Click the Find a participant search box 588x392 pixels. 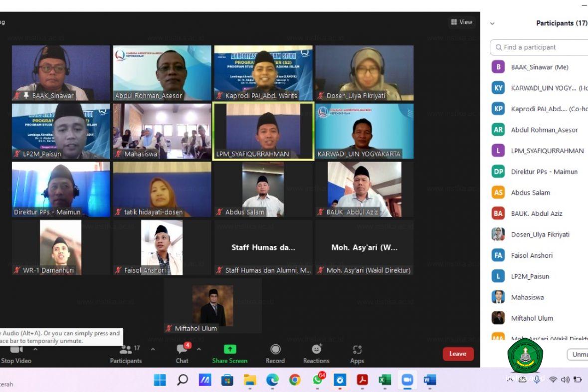click(x=541, y=47)
